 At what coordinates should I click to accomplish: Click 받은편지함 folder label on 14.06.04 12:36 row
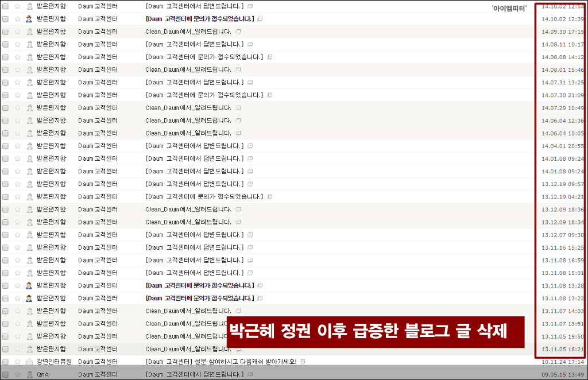coord(51,121)
